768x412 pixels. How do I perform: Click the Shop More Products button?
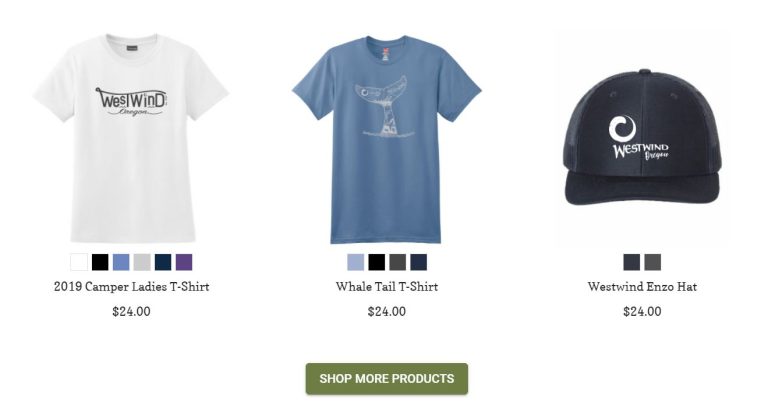[x=387, y=379]
